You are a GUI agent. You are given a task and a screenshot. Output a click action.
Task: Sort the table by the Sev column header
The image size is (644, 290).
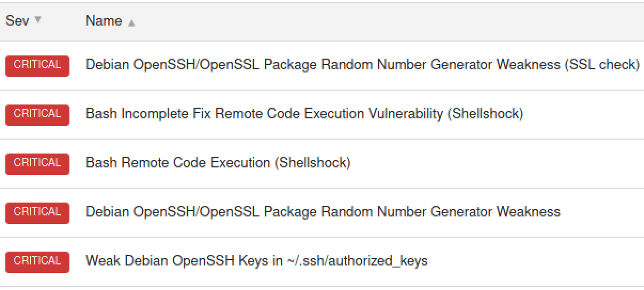[x=17, y=21]
